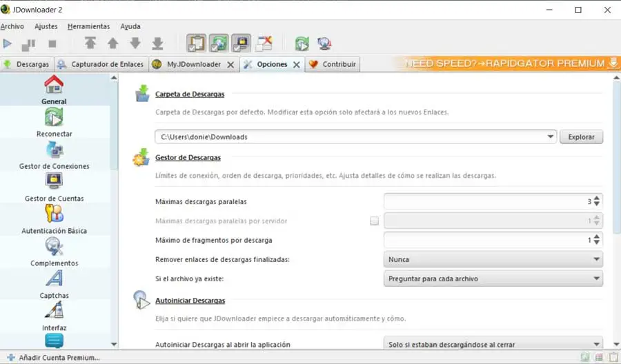
Task: Click the clean-up links toolbar icon with red X
Action: (x=264, y=43)
